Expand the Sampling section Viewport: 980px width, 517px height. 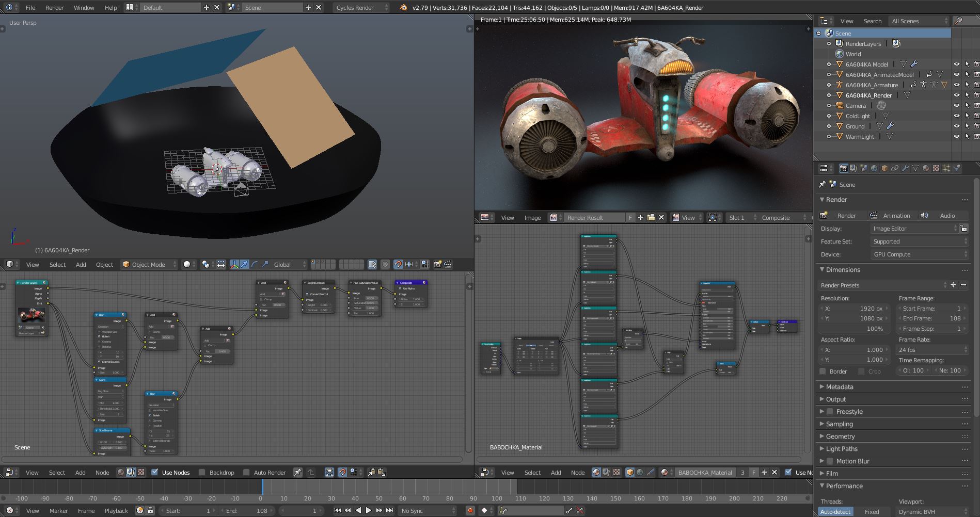[839, 424]
